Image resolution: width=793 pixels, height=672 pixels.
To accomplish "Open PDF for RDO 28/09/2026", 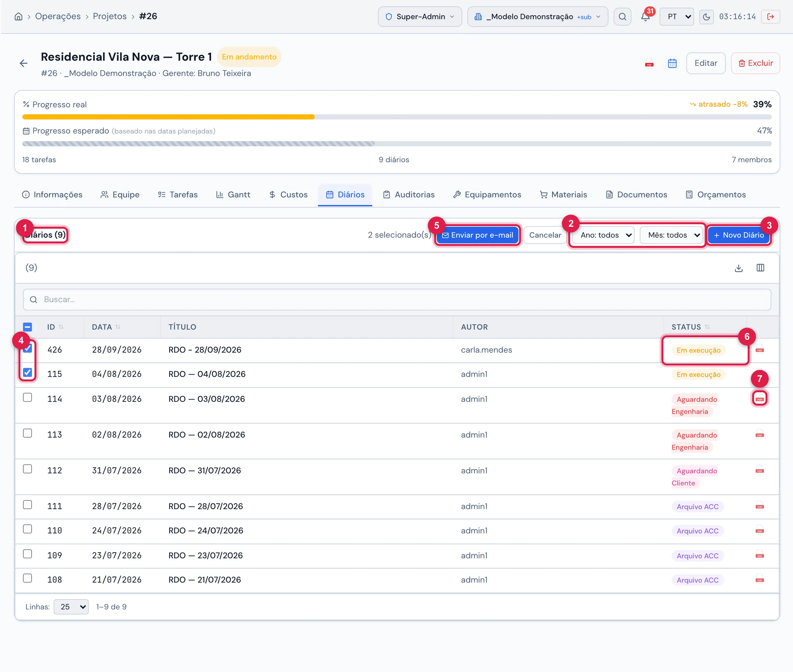I will 760,350.
